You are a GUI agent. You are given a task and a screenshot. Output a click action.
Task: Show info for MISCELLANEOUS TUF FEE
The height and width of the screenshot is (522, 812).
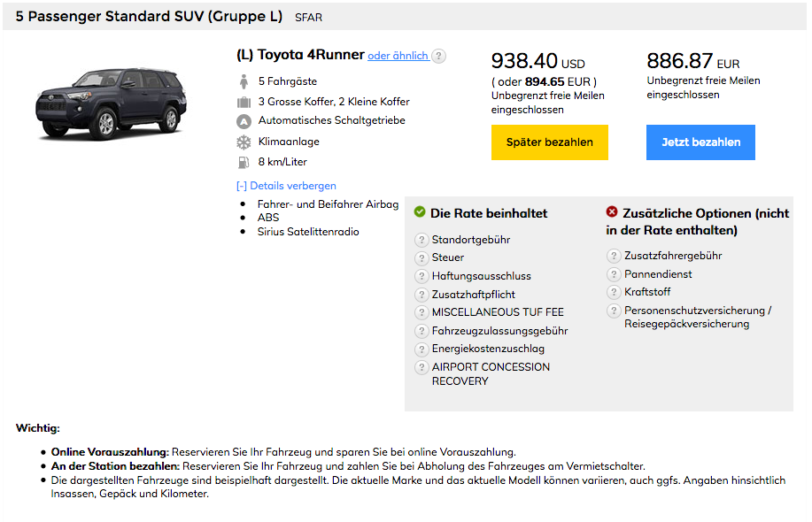[x=421, y=312]
